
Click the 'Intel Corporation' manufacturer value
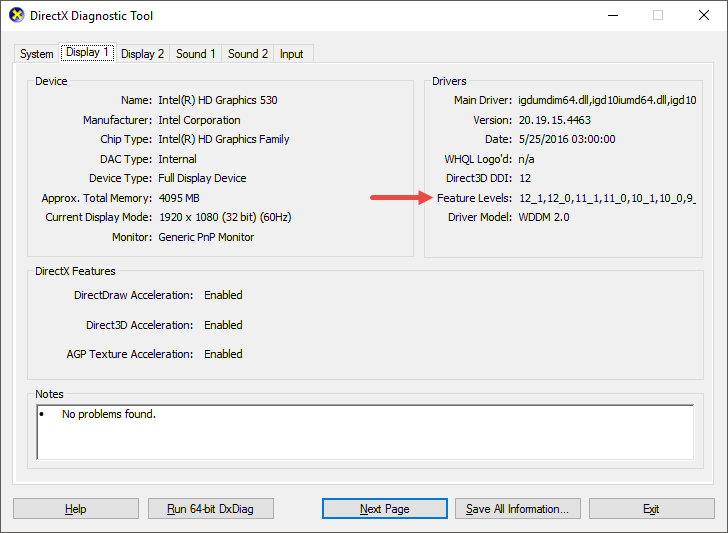199,120
